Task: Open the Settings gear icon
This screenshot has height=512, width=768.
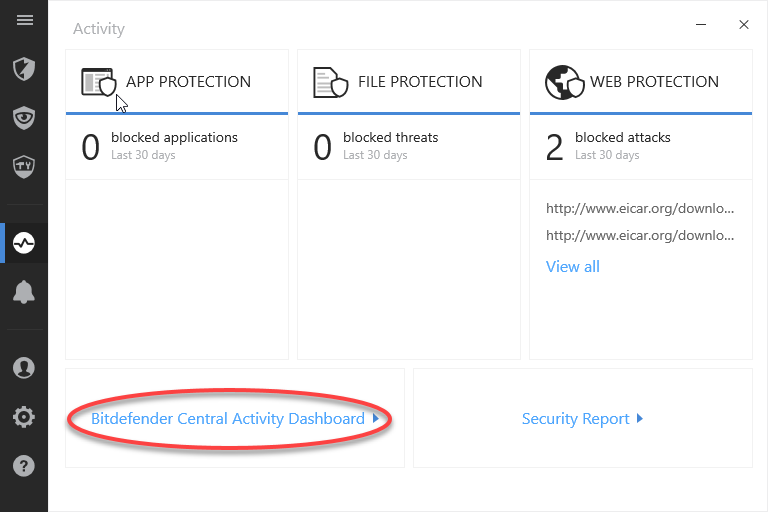Action: (24, 417)
